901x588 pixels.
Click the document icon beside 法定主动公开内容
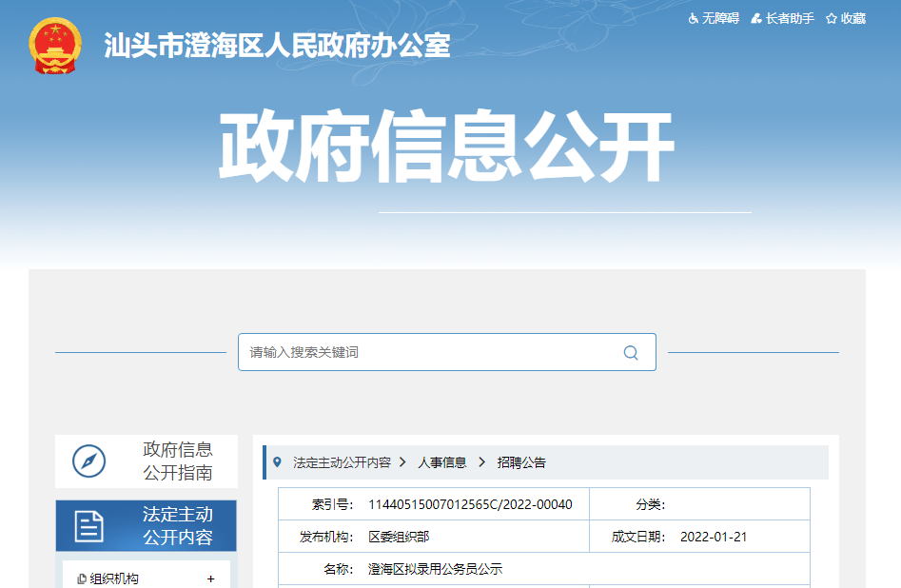coord(88,526)
